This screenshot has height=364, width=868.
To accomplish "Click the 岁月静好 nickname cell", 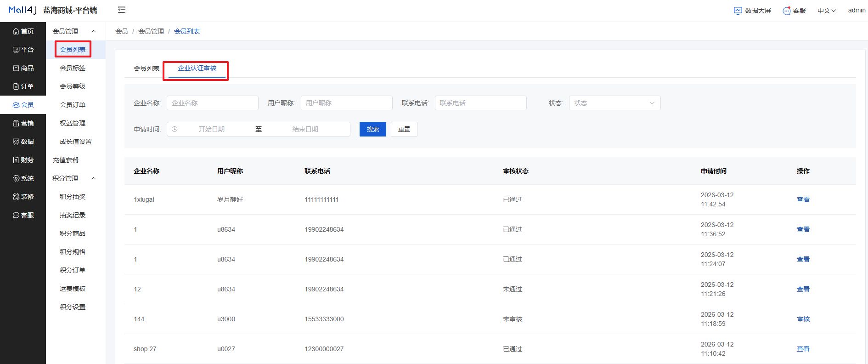I will pos(230,199).
